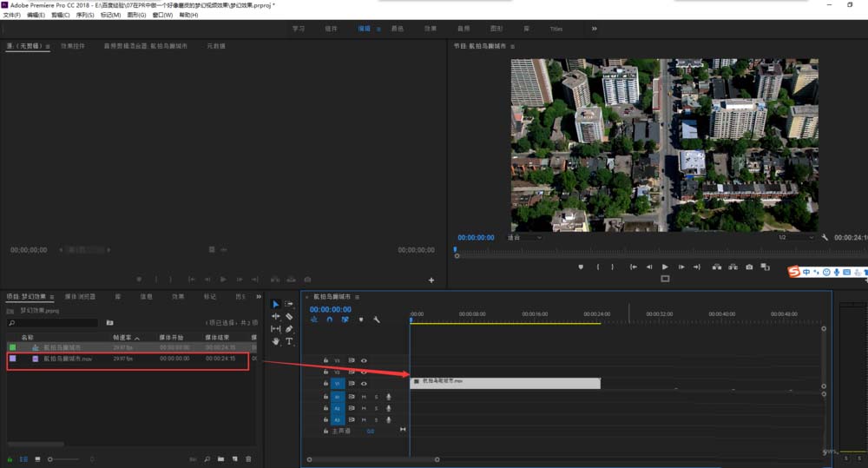Viewport: 868px width, 468px height.
Task: Click the Export Frame camera icon
Action: coord(749,267)
